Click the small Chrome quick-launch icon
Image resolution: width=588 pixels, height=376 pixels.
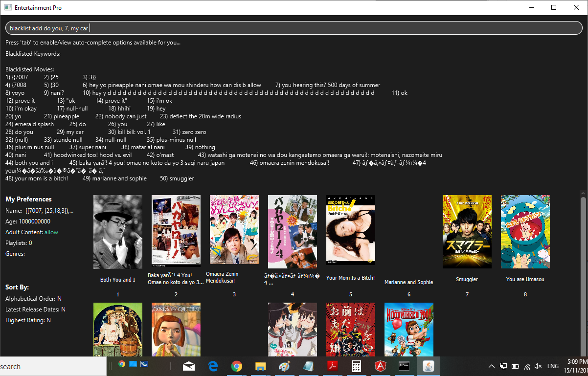point(122,364)
